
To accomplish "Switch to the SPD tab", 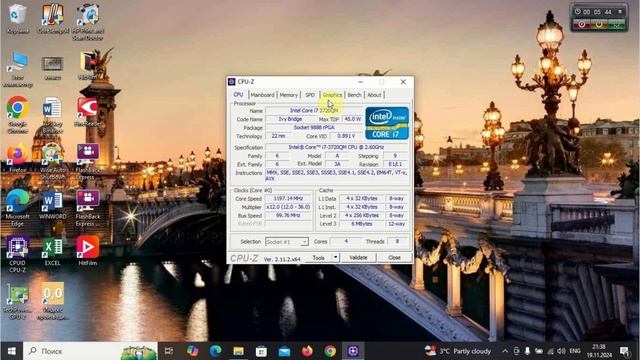I will pos(310,95).
